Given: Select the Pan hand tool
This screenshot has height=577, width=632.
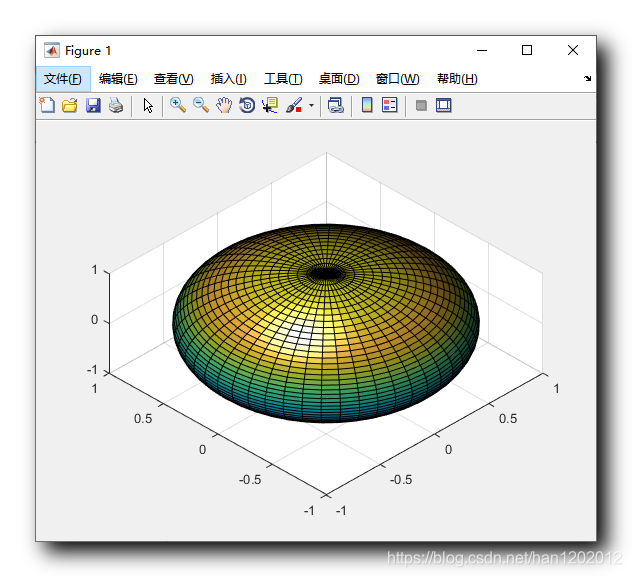Looking at the screenshot, I should pyautogui.click(x=224, y=106).
